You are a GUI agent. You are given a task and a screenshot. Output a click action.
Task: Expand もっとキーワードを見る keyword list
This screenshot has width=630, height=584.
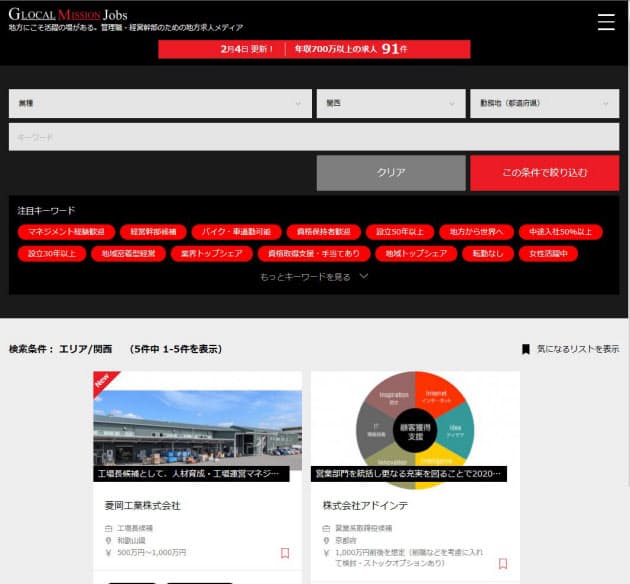[314, 276]
